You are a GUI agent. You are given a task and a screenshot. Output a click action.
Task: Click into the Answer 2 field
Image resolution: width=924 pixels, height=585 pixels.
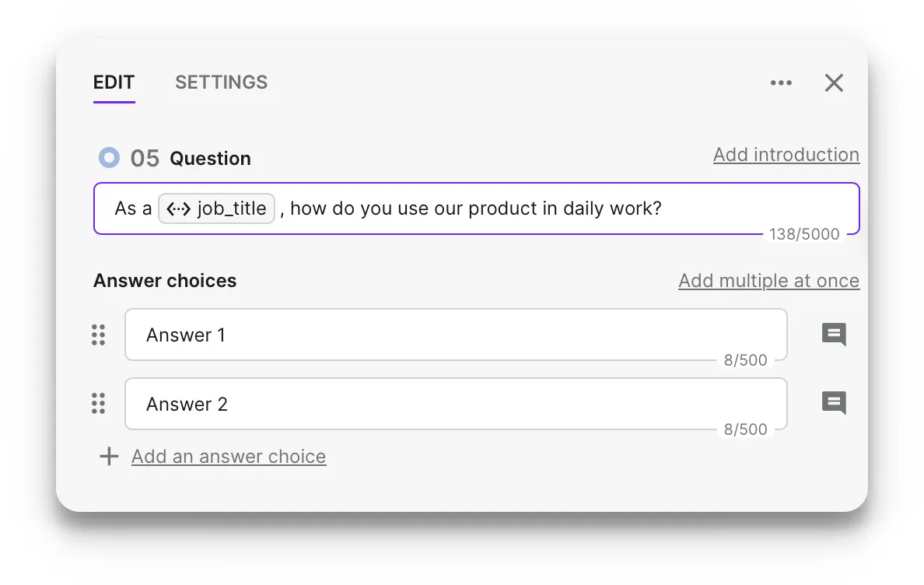(456, 404)
